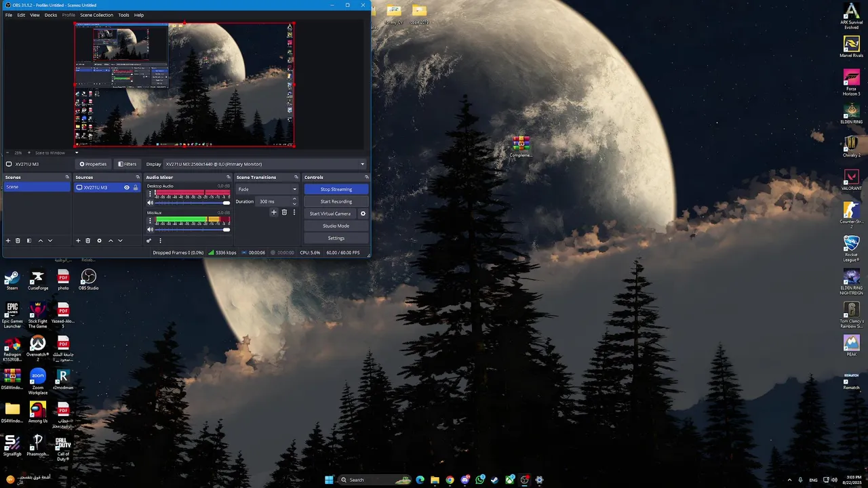868x488 pixels.
Task: Remove the transition with the Scene Transitions trash icon
Action: click(284, 212)
